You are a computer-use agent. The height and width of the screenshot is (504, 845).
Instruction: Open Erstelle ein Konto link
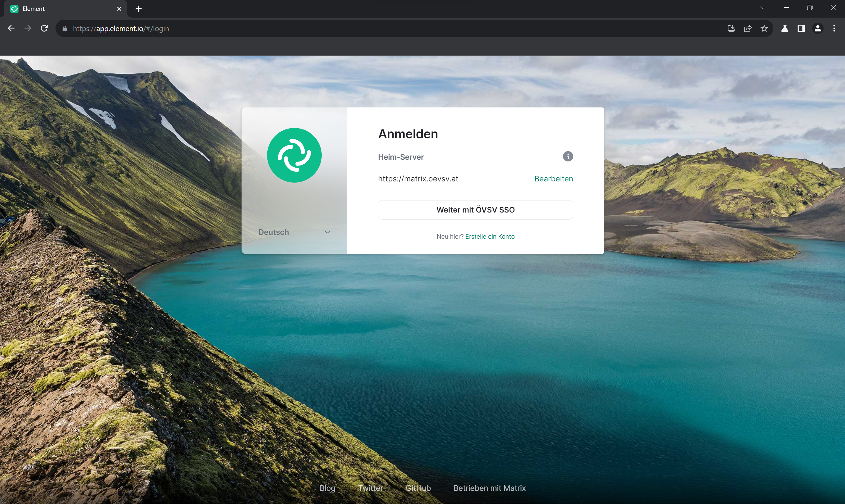click(490, 236)
